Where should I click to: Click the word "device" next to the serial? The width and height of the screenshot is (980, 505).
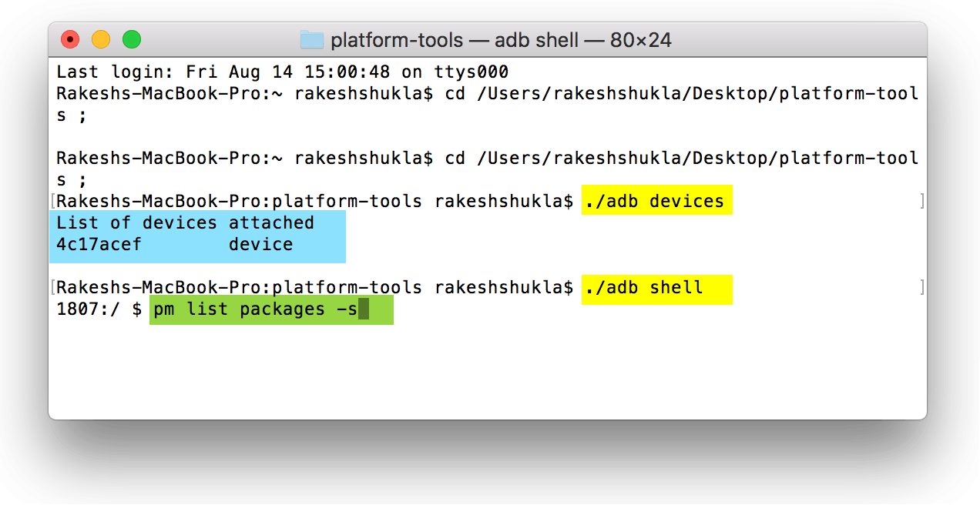point(260,245)
